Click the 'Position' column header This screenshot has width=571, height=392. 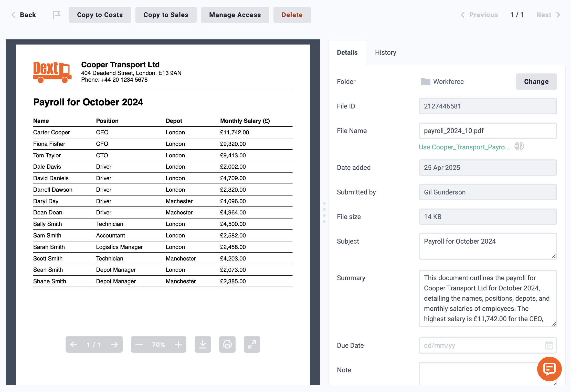click(107, 121)
